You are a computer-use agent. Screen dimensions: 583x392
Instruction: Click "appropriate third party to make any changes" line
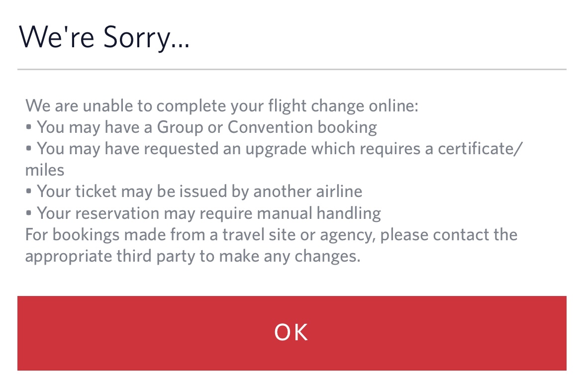pos(193,256)
